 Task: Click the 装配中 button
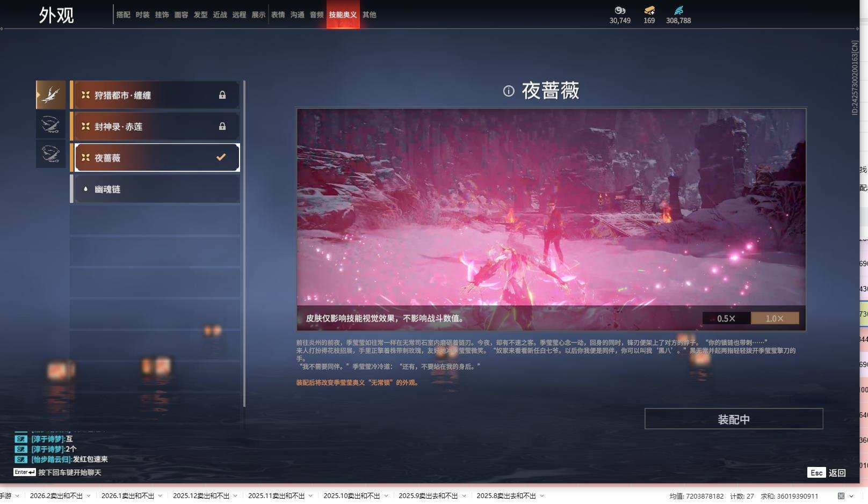tap(734, 419)
